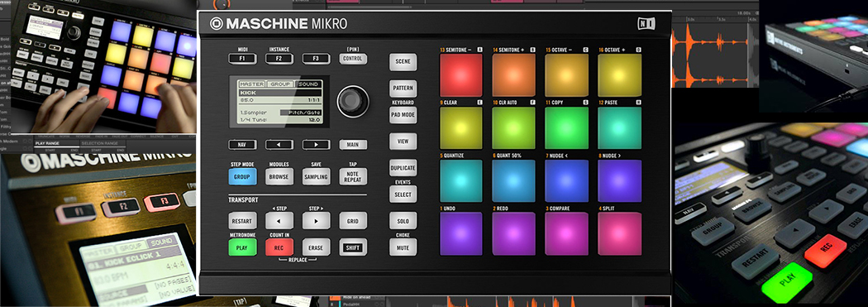Click the 12.0 tune value on center display

click(314, 120)
